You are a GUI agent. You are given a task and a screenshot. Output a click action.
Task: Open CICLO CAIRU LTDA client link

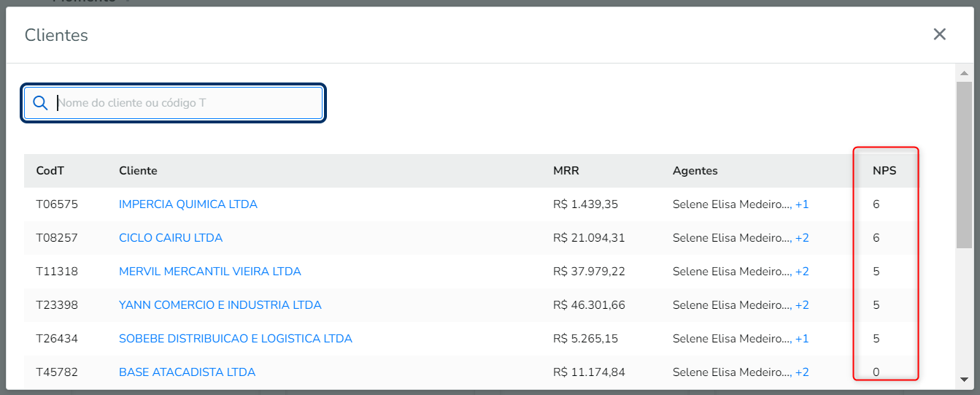[170, 238]
